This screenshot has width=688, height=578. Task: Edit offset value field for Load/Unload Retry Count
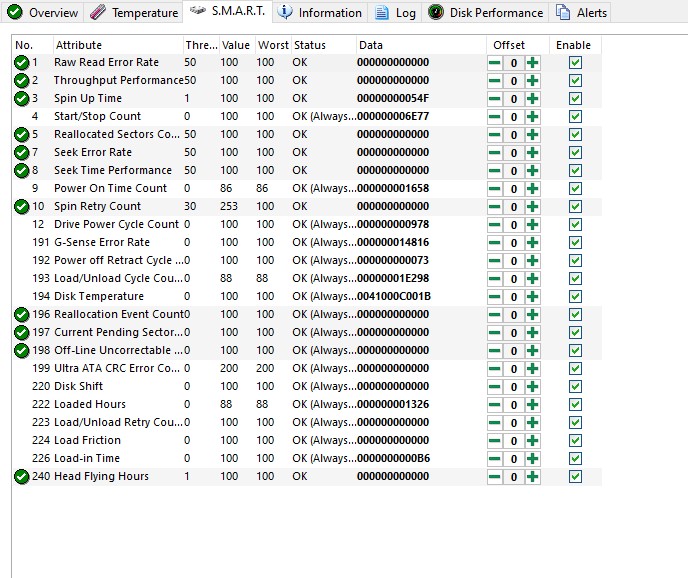point(513,423)
